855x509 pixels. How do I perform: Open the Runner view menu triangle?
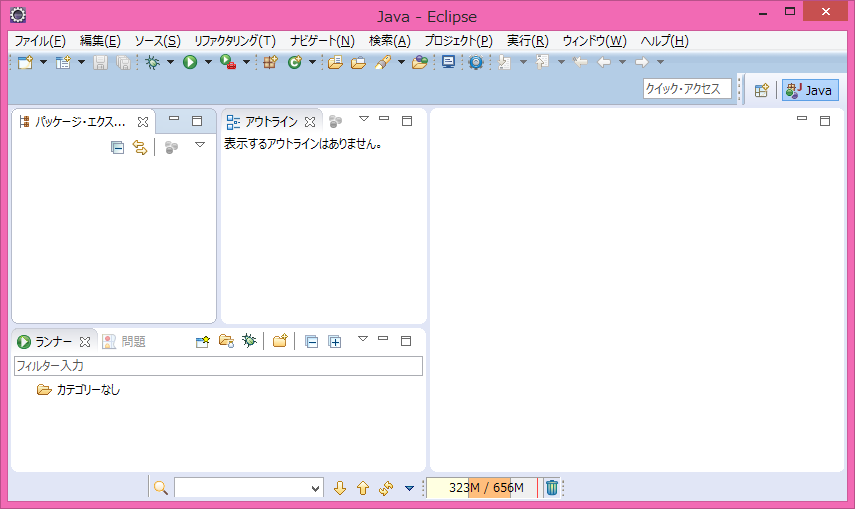[363, 339]
